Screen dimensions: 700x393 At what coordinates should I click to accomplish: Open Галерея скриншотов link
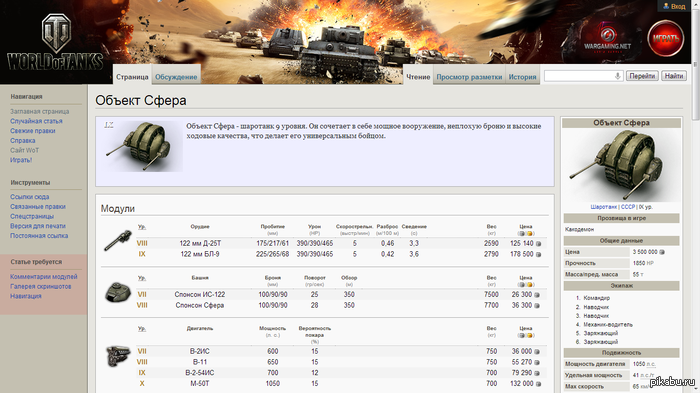tap(41, 286)
